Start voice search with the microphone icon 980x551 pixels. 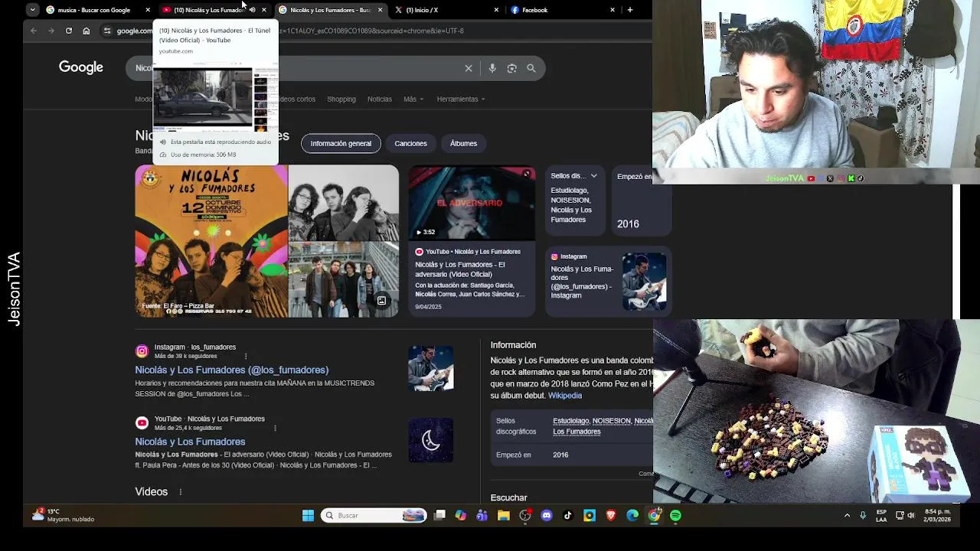click(492, 68)
